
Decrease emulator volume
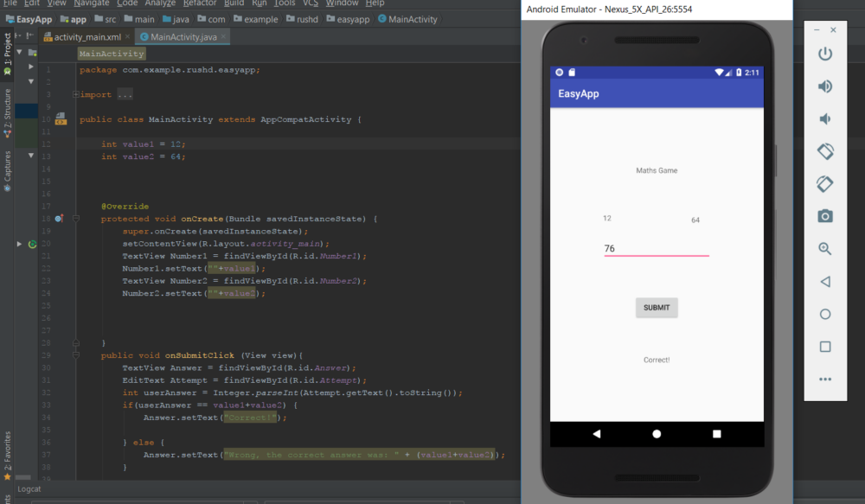(x=825, y=118)
